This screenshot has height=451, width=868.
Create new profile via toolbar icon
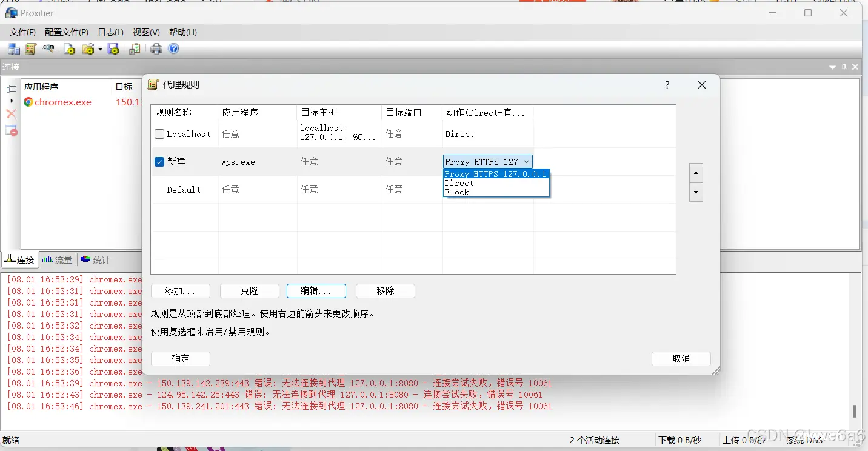(x=70, y=49)
